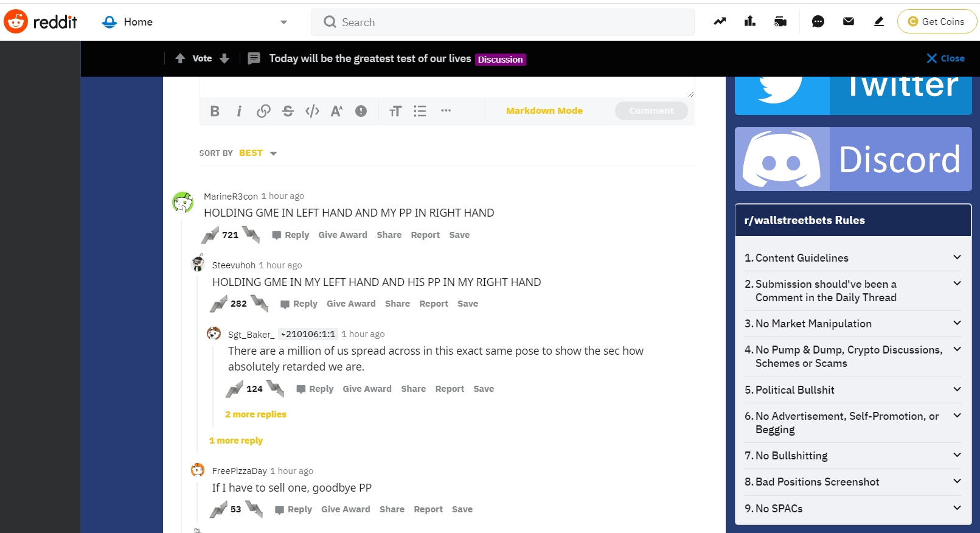980x533 pixels.
Task: Save Steevuhoh's comment
Action: tap(468, 304)
